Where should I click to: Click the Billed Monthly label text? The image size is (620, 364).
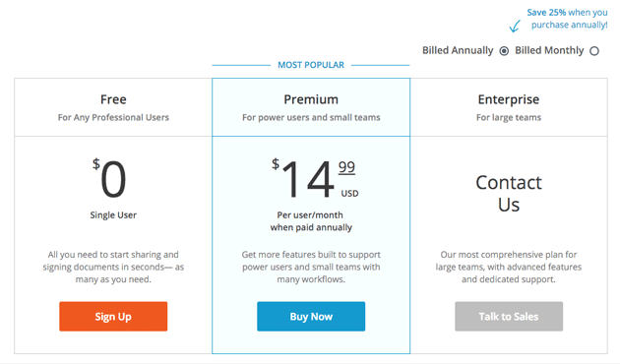click(549, 50)
